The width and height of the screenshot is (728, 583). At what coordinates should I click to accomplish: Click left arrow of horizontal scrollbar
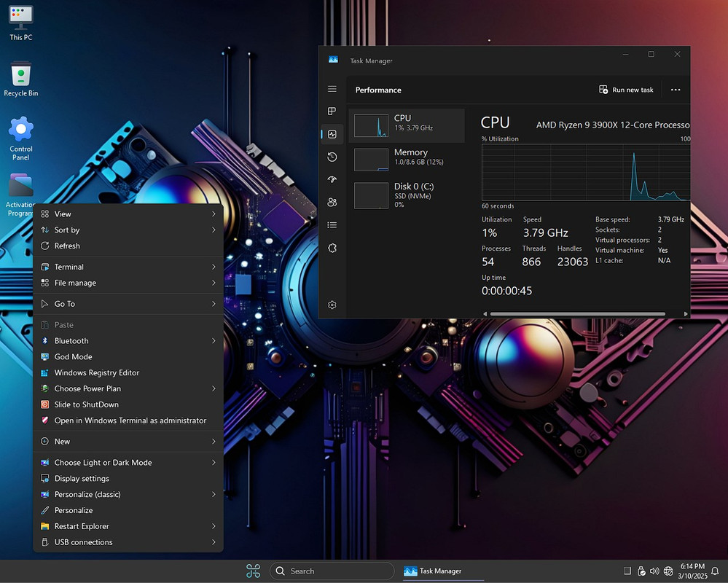tap(485, 314)
